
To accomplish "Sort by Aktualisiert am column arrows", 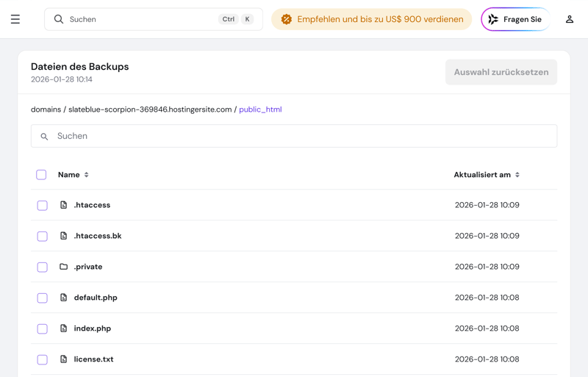I will pos(517,175).
